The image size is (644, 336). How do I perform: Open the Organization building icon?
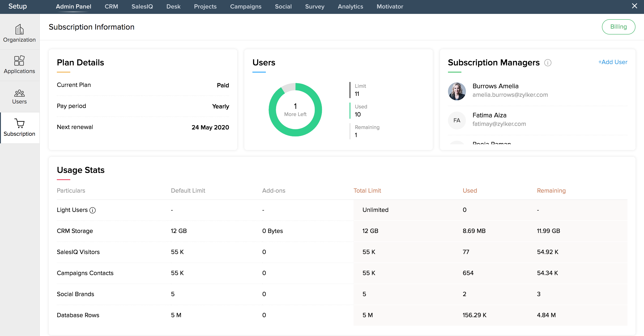(19, 29)
